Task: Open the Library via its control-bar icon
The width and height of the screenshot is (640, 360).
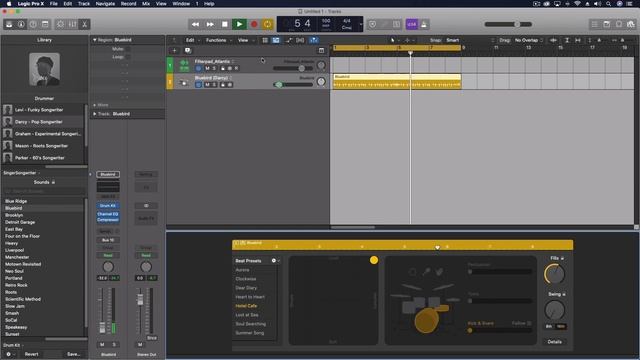Action: click(x=9, y=24)
